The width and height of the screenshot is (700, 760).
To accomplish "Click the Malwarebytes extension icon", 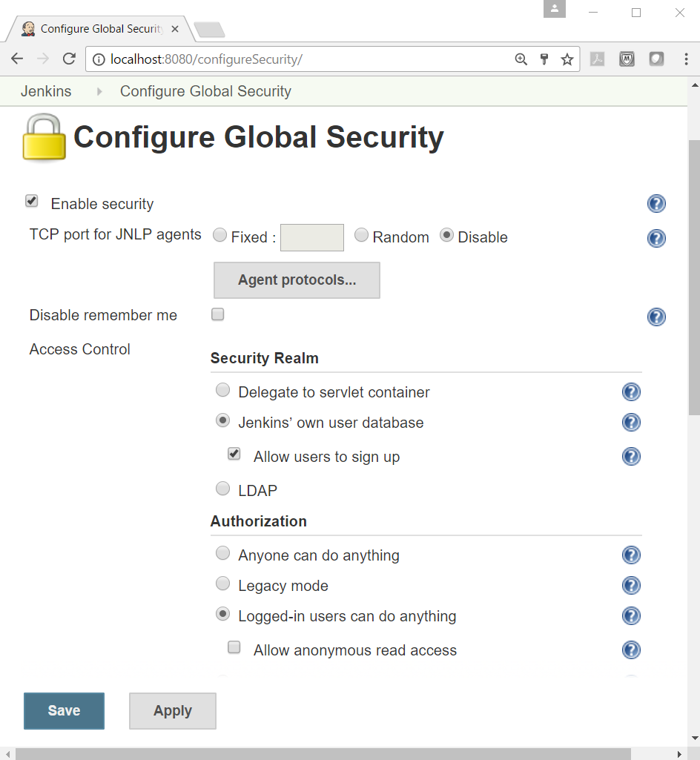I will [627, 59].
